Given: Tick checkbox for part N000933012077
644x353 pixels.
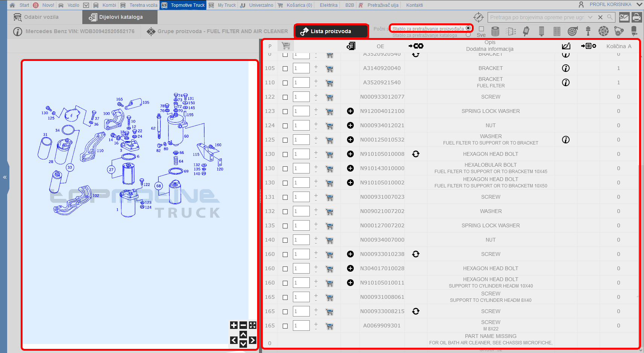Looking at the screenshot, I should (x=285, y=97).
